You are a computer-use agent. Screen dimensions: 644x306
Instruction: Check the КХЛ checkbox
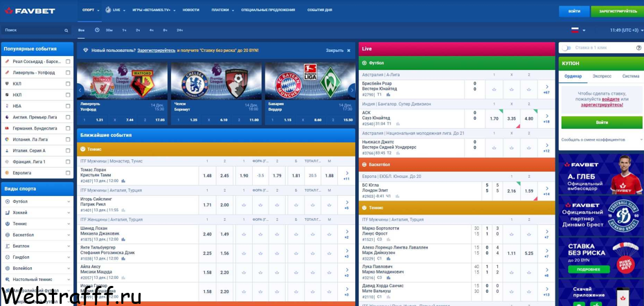point(68,84)
